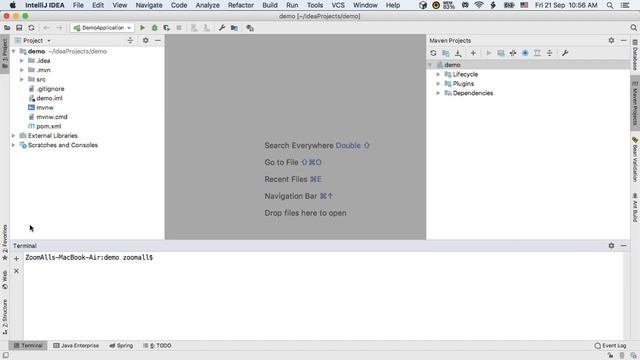Open the Navigate menu
The width and height of the screenshot is (640, 360).
coord(149,5)
